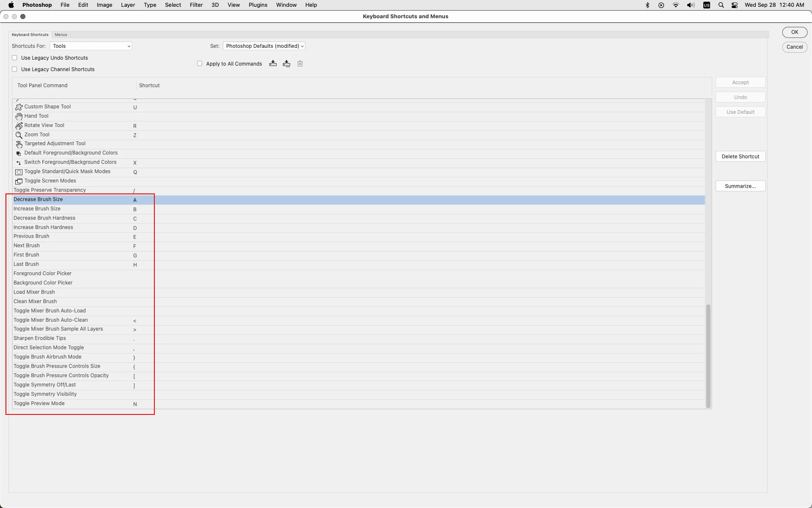Click the trash icon to delete shortcut set
The height and width of the screenshot is (508, 812).
pyautogui.click(x=300, y=63)
